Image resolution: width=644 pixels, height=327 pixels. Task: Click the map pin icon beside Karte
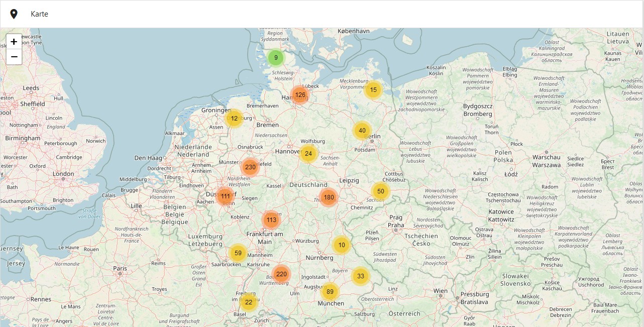click(14, 14)
